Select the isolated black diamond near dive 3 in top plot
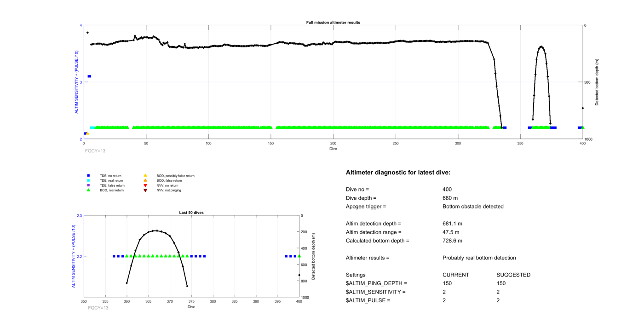The image size is (644, 334). [x=87, y=33]
